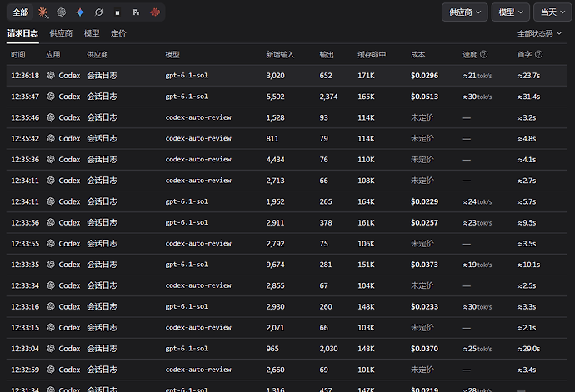Show the 速度 column help tooltip icon

click(x=483, y=55)
